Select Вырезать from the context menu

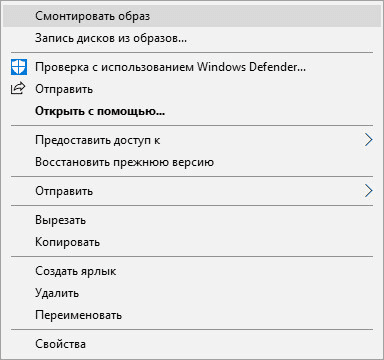point(192,220)
